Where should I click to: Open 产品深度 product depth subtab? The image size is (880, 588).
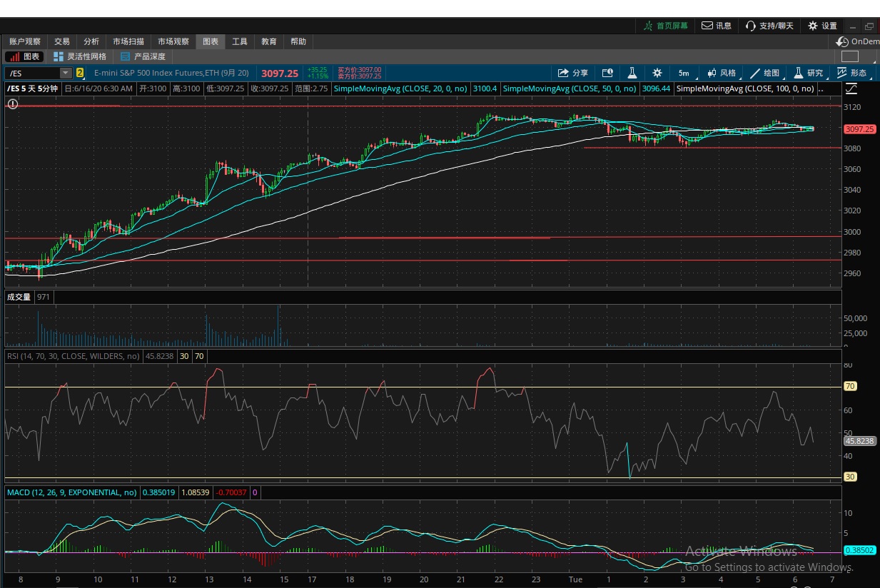[x=143, y=56]
